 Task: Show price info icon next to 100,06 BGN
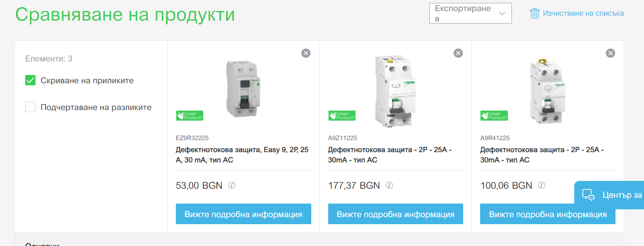[x=542, y=185]
